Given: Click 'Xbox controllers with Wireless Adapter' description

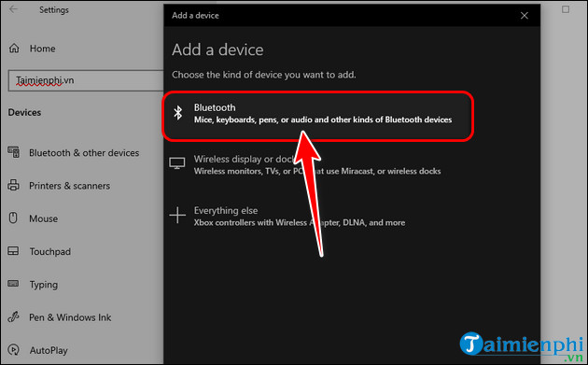Looking at the screenshot, I should coord(300,222).
